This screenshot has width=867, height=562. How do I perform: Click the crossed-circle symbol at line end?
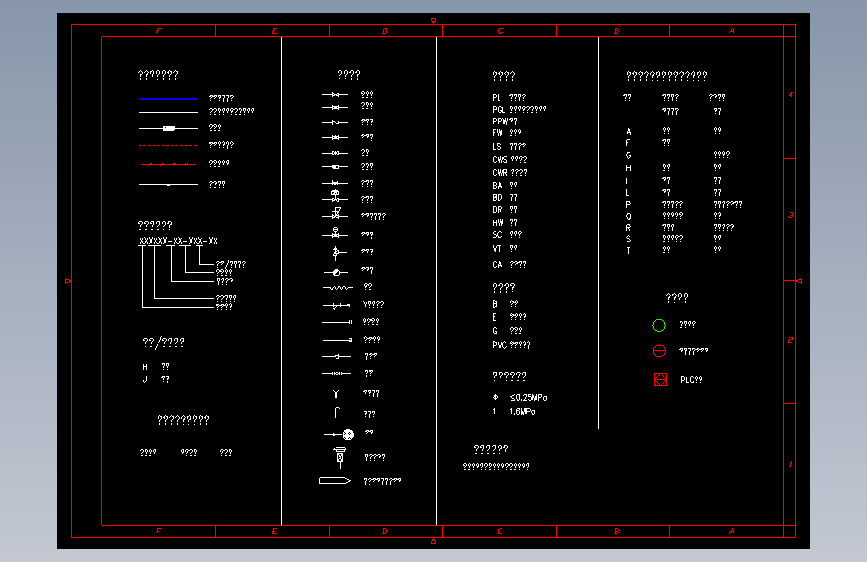(348, 434)
